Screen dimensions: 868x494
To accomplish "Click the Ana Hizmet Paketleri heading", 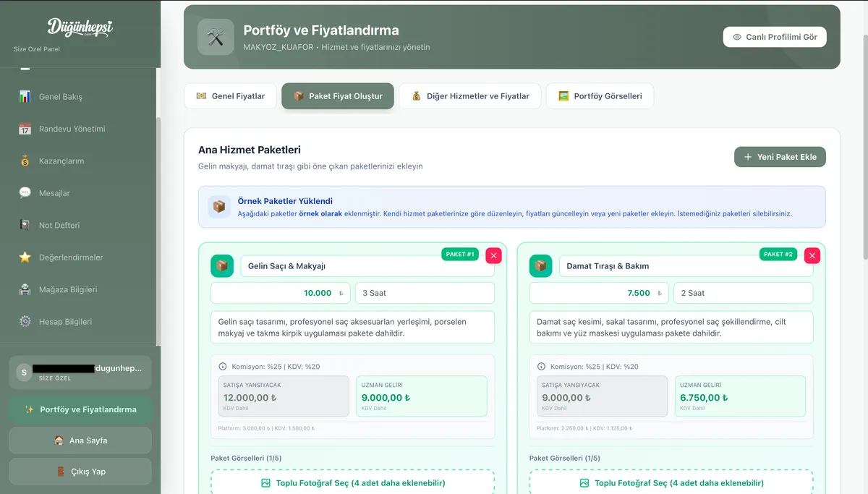I will (x=250, y=150).
